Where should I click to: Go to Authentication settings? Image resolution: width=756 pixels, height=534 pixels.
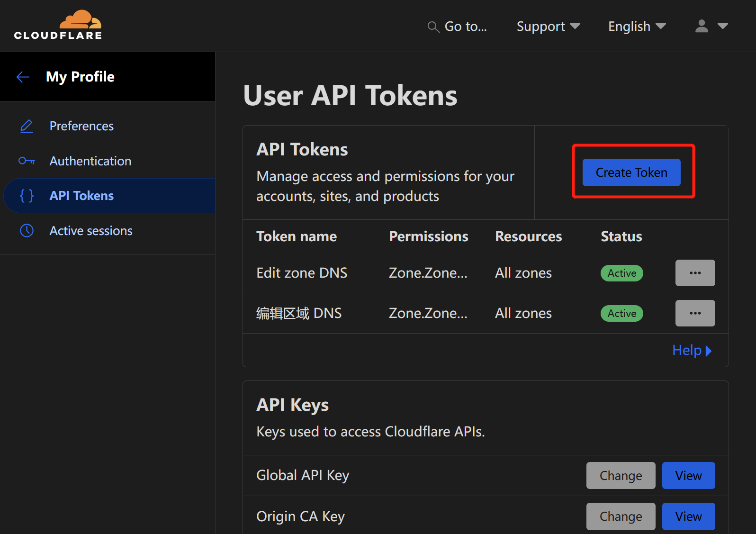[90, 161]
